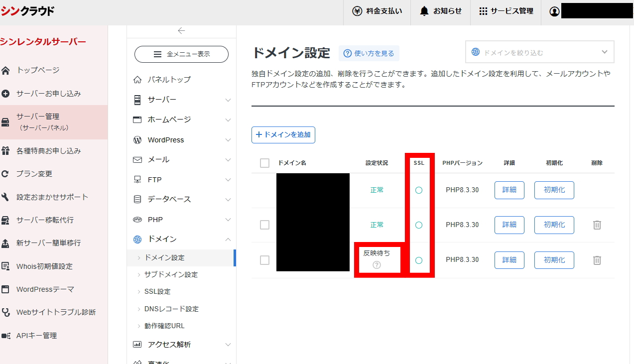Open サーバー管理 (サーバーパネル)
634x364 pixels.
point(54,122)
